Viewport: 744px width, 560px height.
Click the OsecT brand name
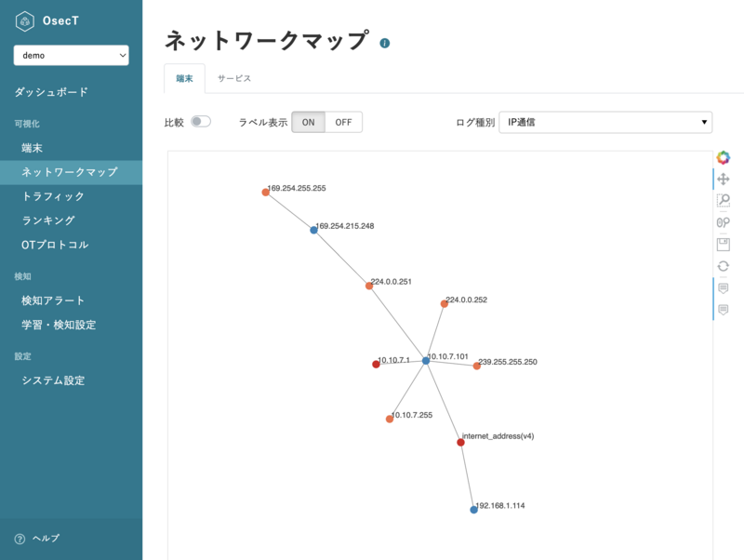click(x=60, y=20)
